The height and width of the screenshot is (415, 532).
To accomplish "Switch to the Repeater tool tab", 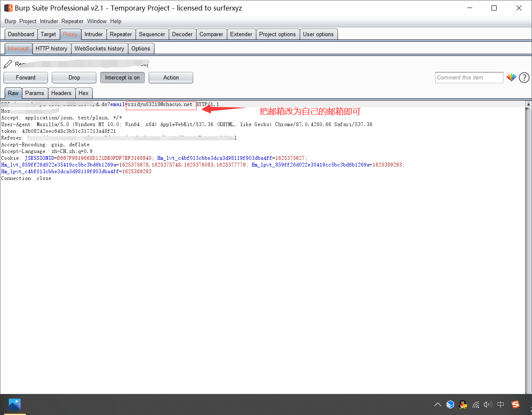I will (121, 34).
